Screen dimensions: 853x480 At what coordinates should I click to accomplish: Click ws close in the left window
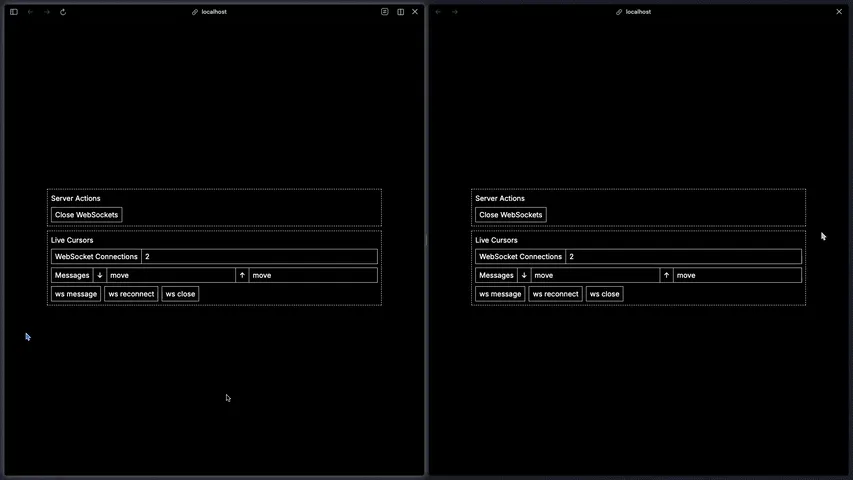click(x=180, y=294)
